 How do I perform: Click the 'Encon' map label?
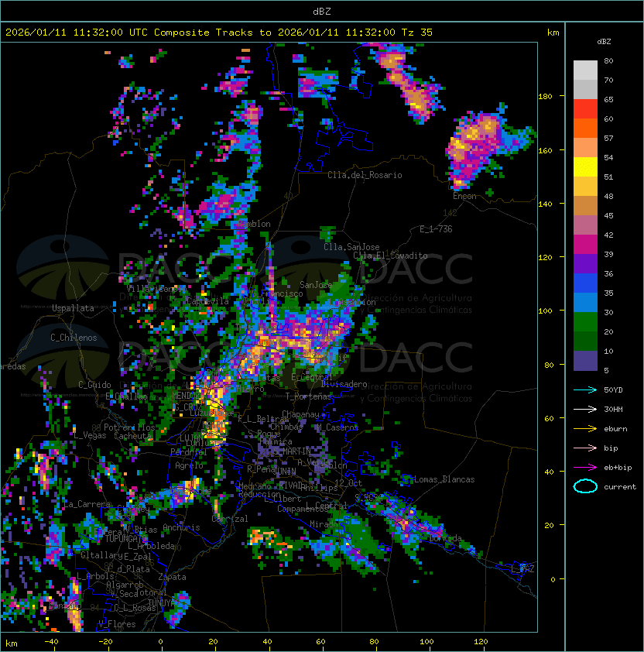(464, 196)
